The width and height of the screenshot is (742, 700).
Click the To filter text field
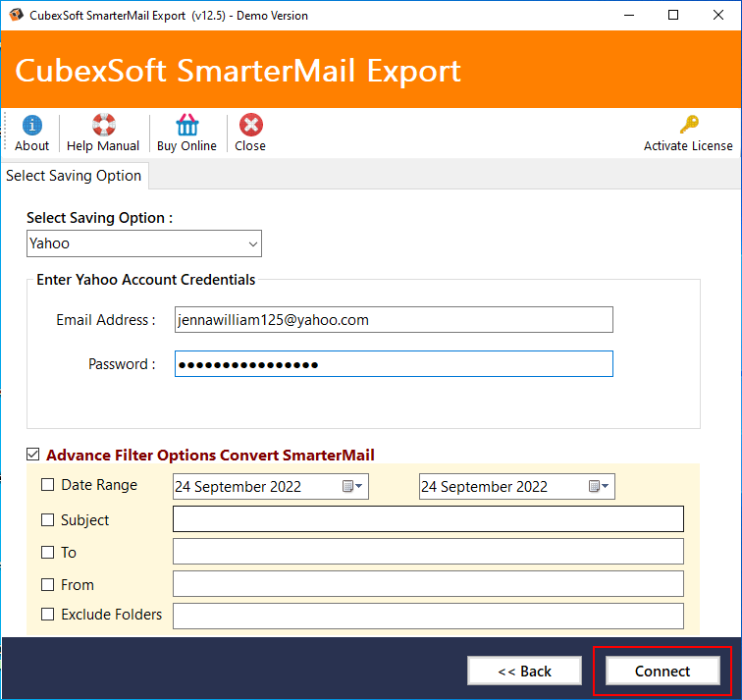tap(428, 552)
